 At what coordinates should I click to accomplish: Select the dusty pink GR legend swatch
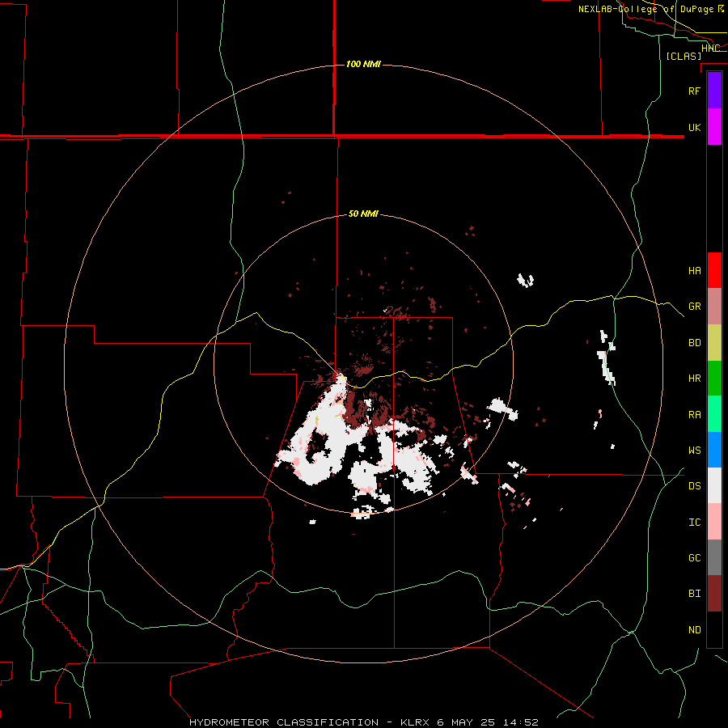714,307
